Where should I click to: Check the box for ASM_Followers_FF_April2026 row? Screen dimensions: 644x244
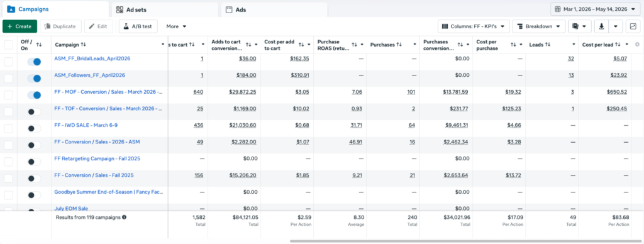coord(8,79)
